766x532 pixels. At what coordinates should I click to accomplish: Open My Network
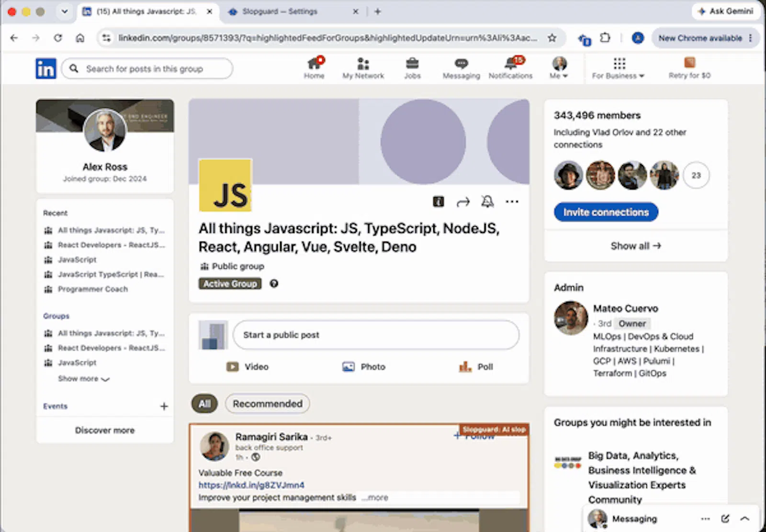[363, 68]
